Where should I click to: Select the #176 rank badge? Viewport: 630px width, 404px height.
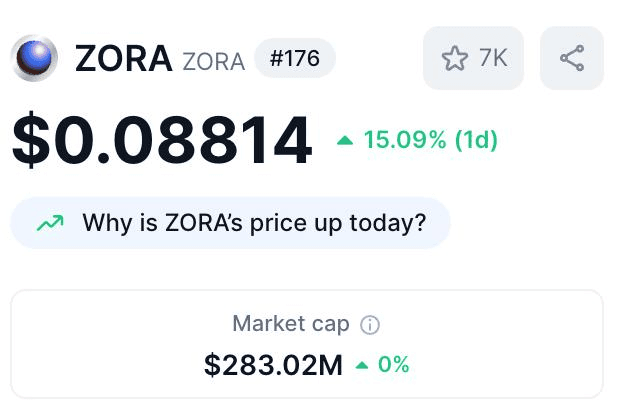point(295,58)
